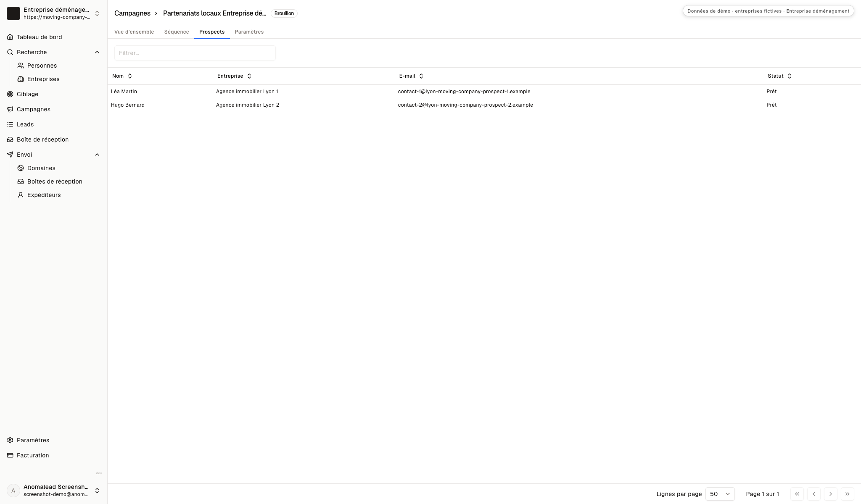Viewport: 861px width, 504px height.
Task: Open Expéditeurs person icon
Action: [21, 195]
